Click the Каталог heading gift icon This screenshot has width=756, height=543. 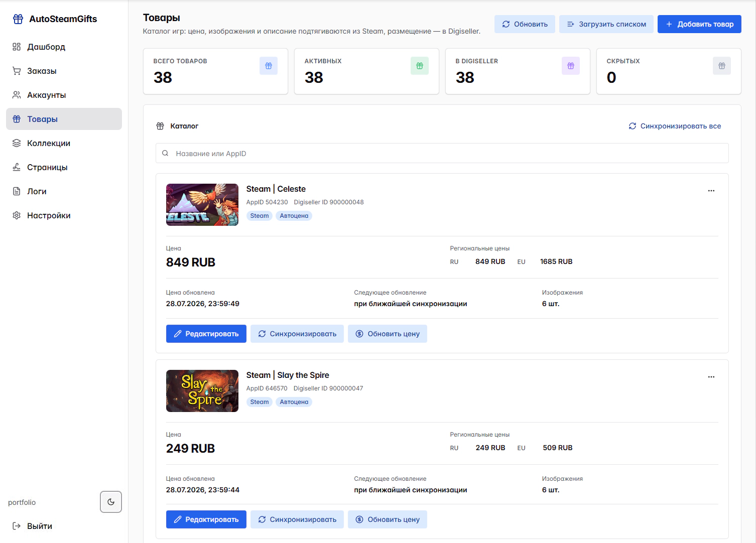coord(160,126)
